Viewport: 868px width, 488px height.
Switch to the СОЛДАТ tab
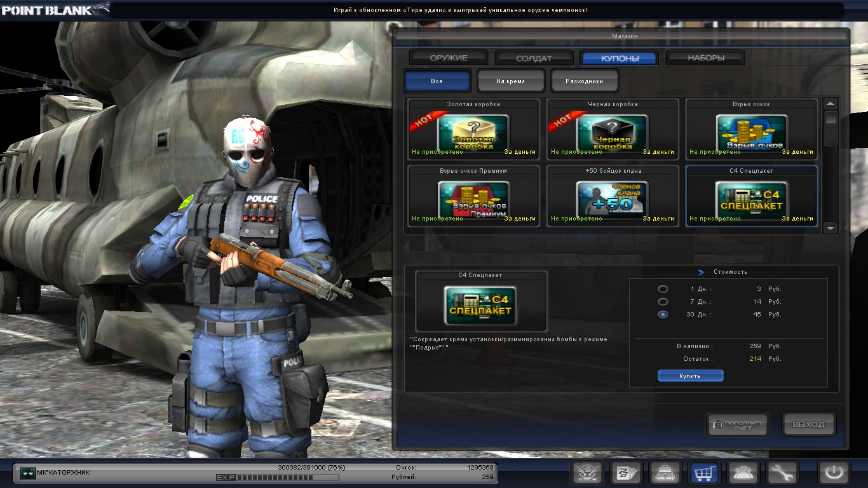tap(534, 58)
